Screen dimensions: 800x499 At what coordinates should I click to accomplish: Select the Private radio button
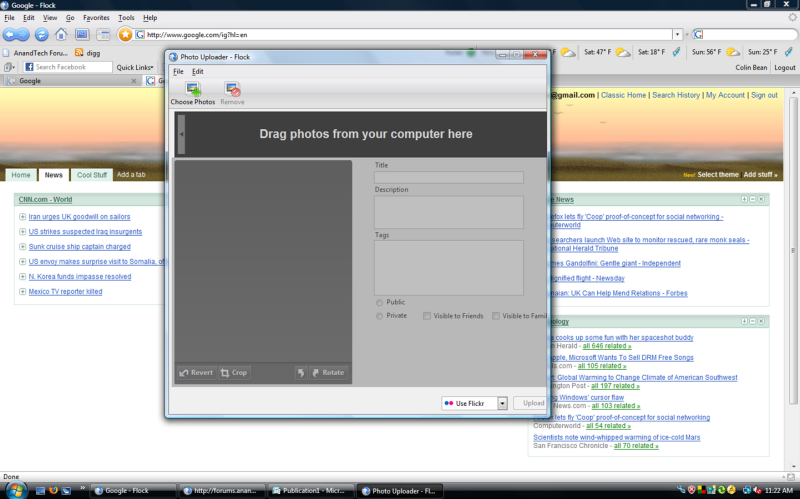pos(379,316)
